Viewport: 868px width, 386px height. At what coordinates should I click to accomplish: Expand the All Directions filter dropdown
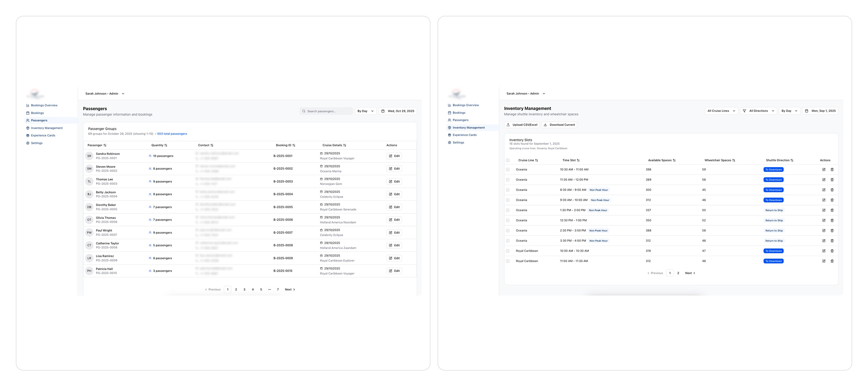758,111
